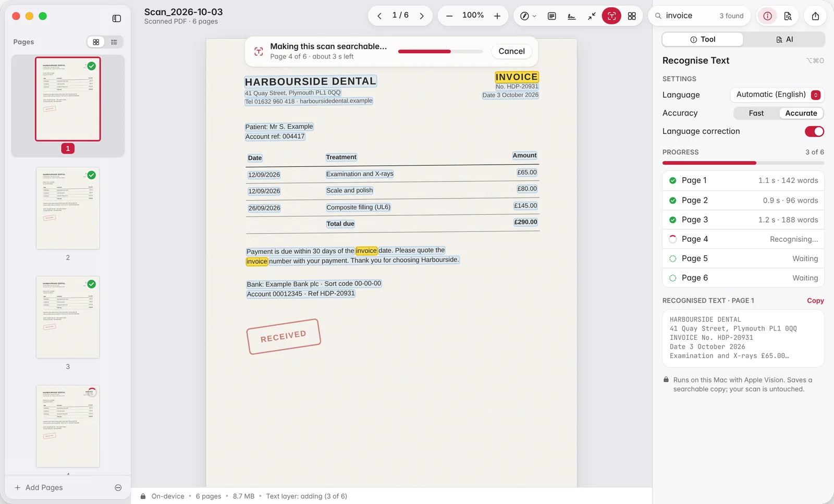Select Page 1 in progress list
This screenshot has width=834, height=504.
coord(743,180)
